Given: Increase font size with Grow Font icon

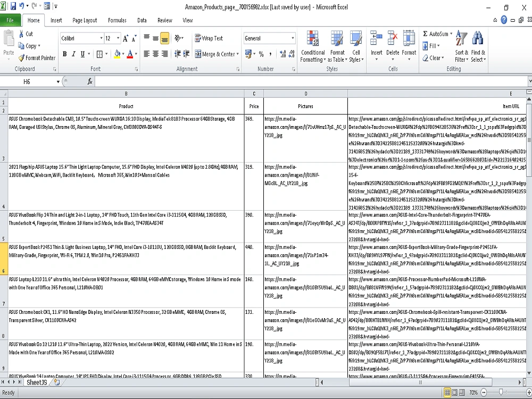Looking at the screenshot, I should pos(126,38).
